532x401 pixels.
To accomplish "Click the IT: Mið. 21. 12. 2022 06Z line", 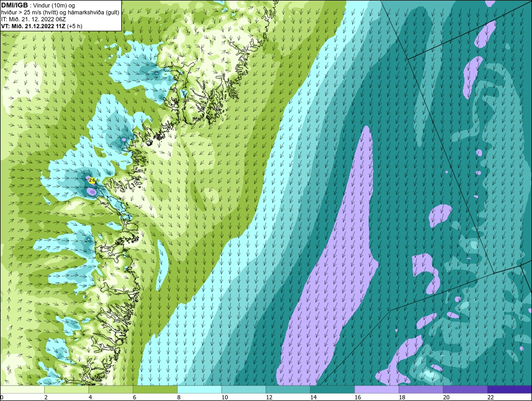I will tap(34, 19).
